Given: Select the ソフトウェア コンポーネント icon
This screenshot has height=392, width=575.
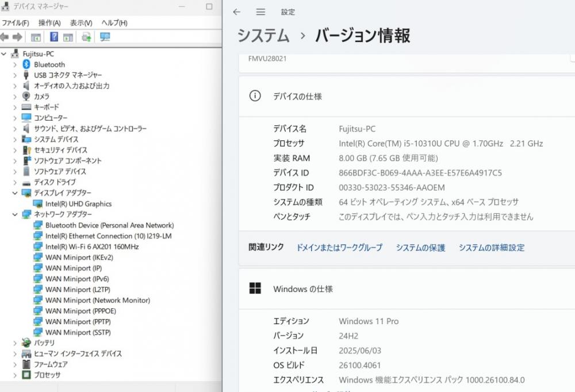Looking at the screenshot, I should (26, 160).
